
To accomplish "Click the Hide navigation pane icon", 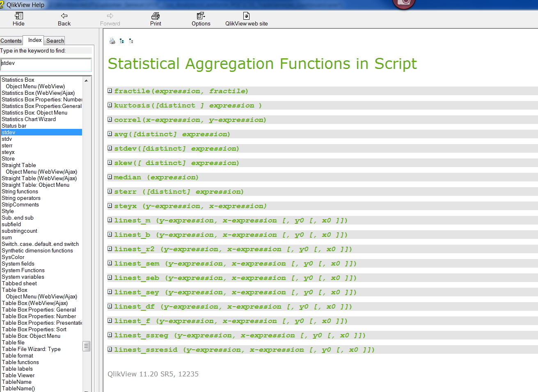I will pos(18,16).
